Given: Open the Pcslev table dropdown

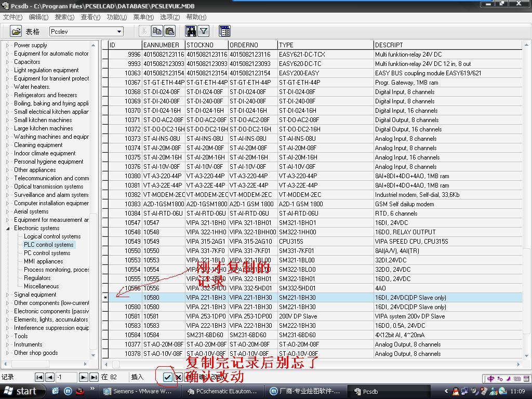Looking at the screenshot, I should click(x=119, y=32).
